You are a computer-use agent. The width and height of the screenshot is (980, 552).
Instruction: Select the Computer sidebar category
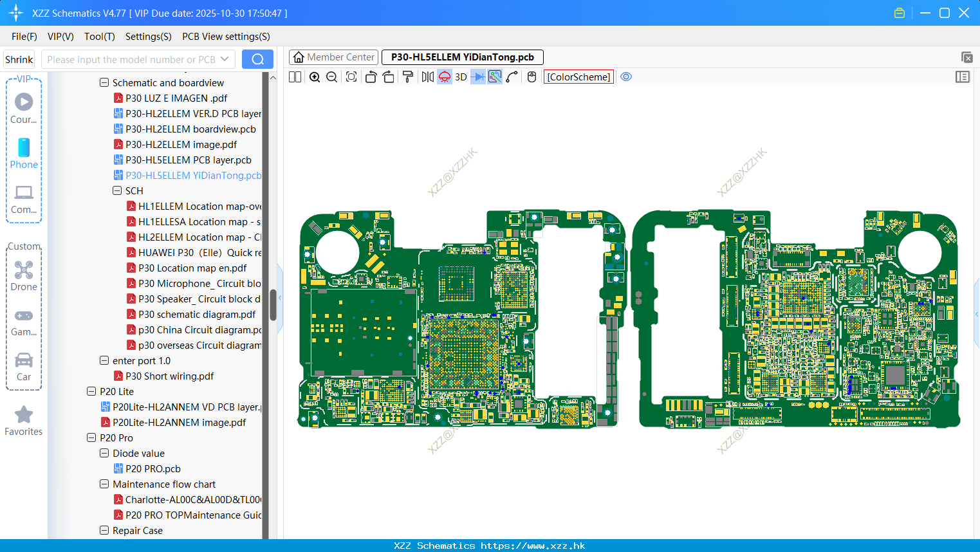[x=24, y=199]
